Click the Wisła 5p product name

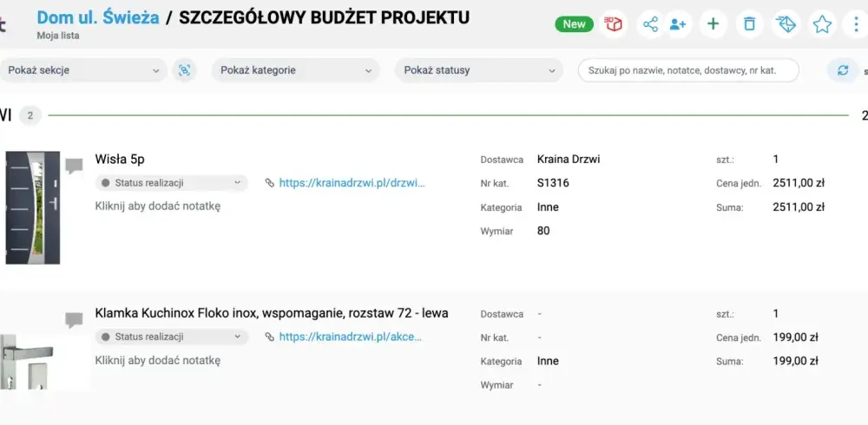click(120, 160)
